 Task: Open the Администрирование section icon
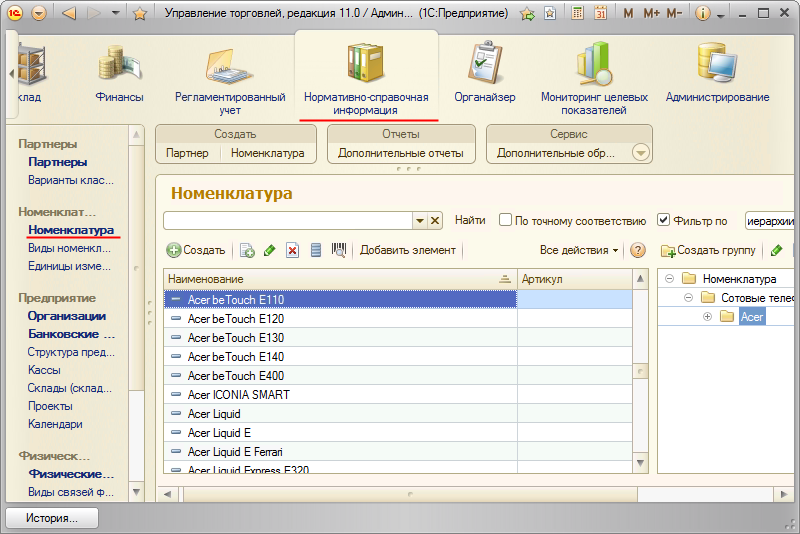pyautogui.click(x=717, y=62)
